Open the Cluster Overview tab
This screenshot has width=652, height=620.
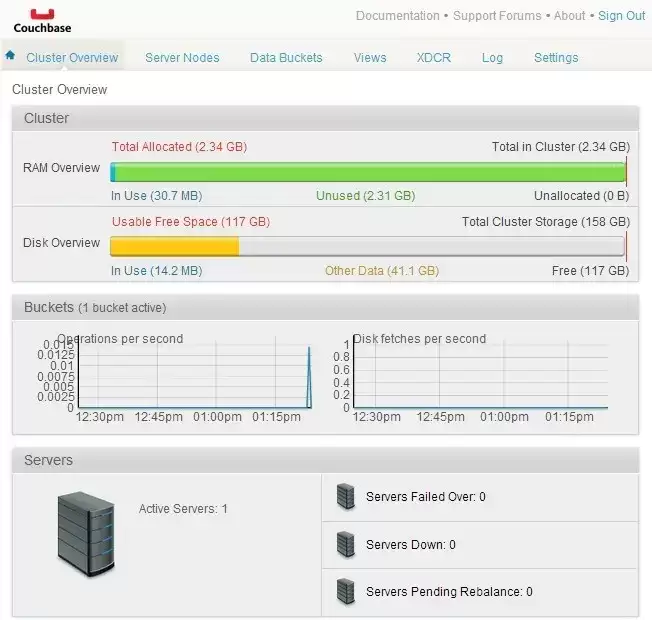click(72, 57)
